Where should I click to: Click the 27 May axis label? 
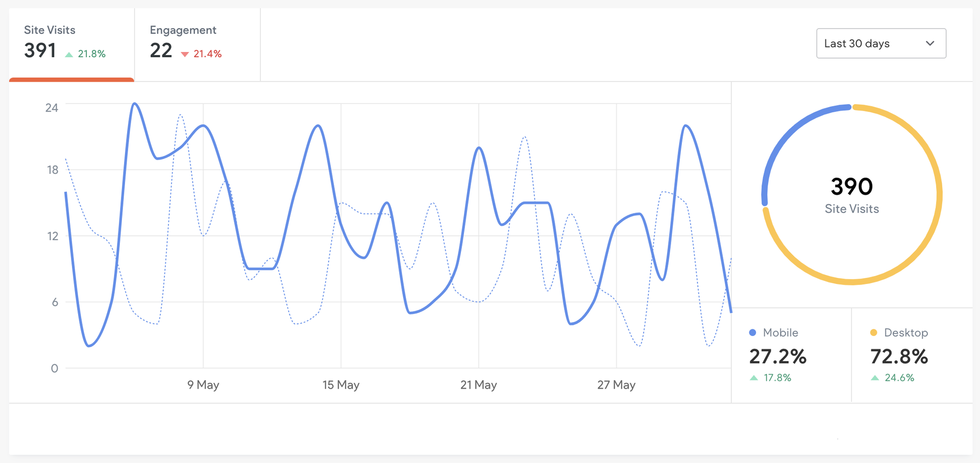pyautogui.click(x=616, y=385)
